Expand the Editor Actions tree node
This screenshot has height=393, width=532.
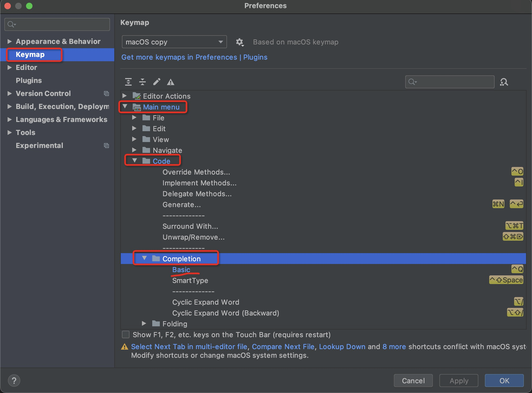coord(125,96)
